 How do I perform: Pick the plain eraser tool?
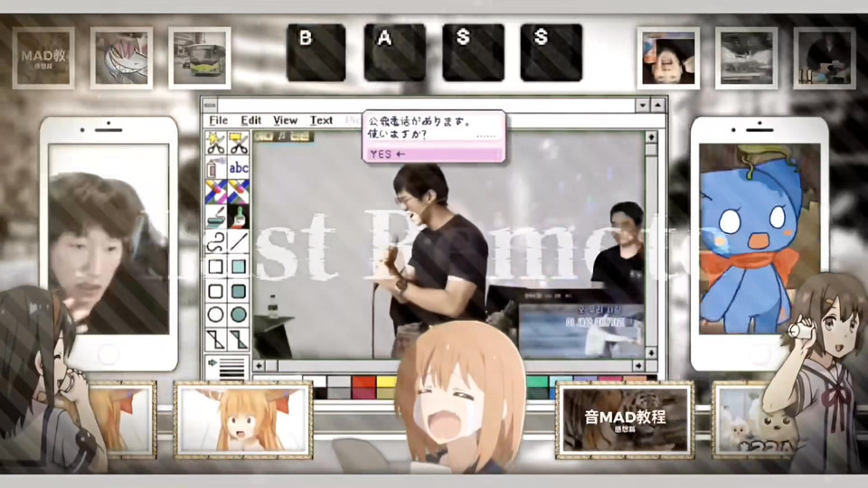(x=239, y=192)
